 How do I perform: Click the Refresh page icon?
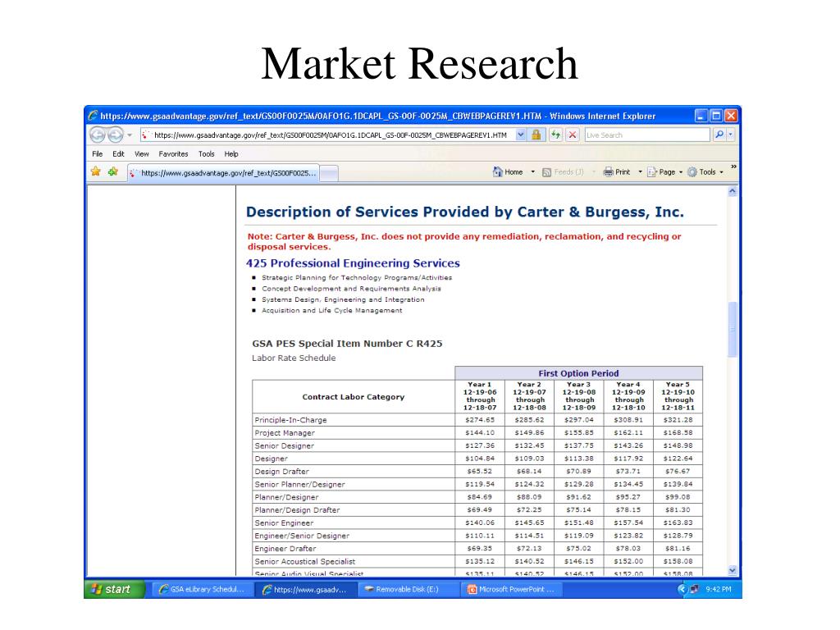(x=555, y=135)
